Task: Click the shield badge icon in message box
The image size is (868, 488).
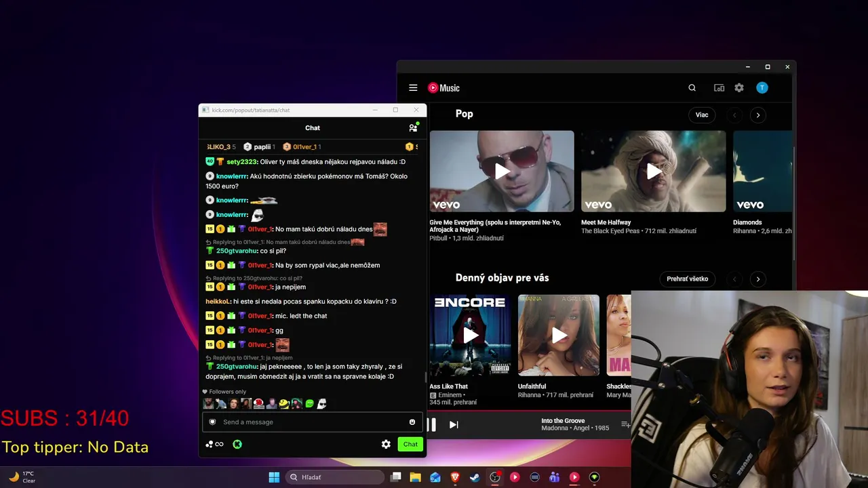Action: tap(212, 422)
